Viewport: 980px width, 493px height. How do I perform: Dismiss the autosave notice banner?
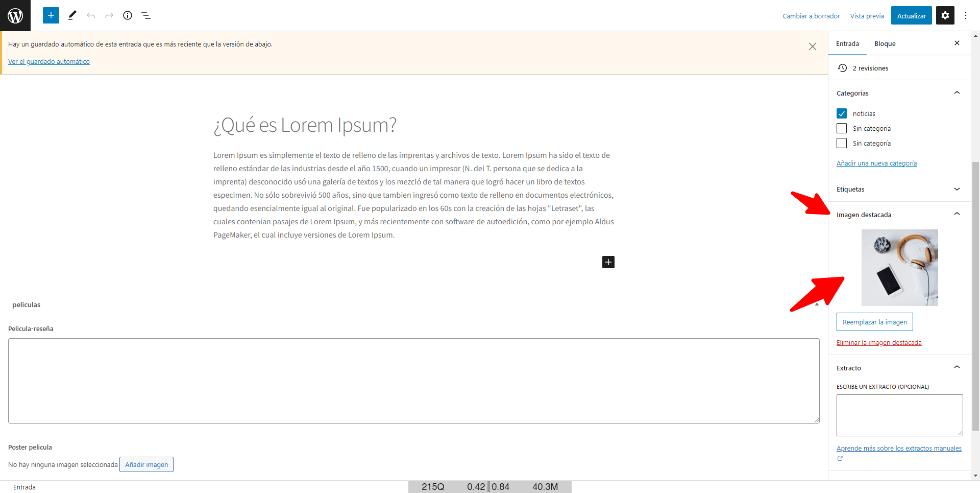813,46
